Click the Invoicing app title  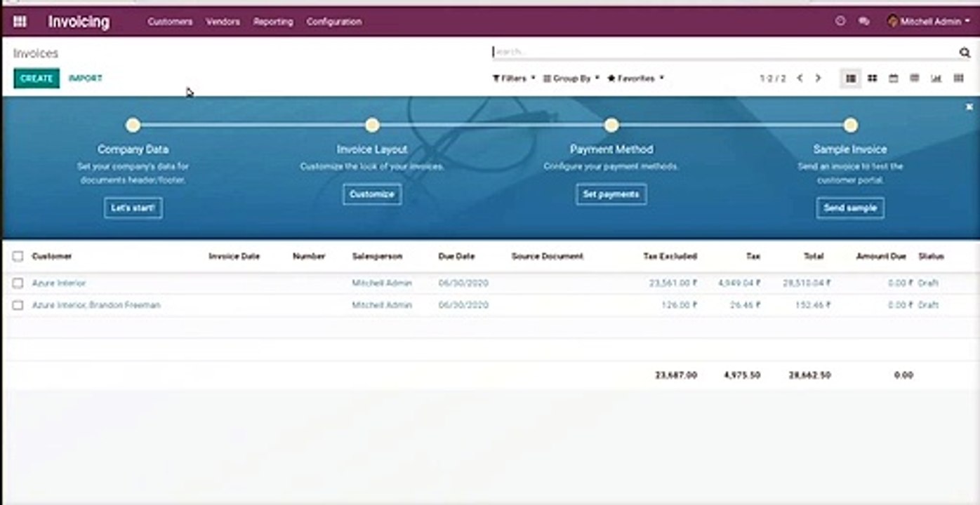[79, 22]
